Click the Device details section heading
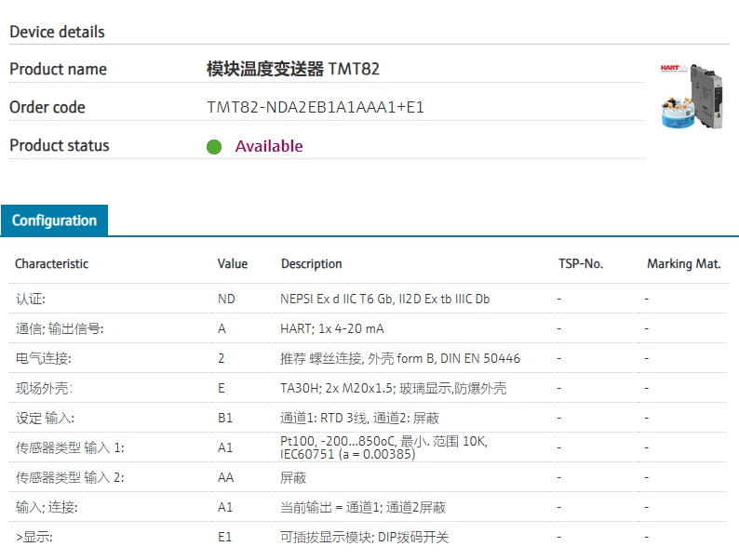 point(57,32)
